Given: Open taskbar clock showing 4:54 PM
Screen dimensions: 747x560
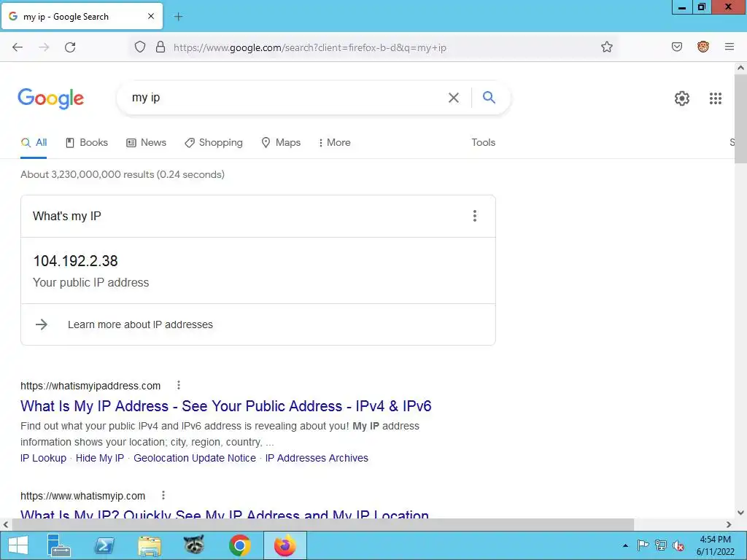Looking at the screenshot, I should pyautogui.click(x=715, y=545).
